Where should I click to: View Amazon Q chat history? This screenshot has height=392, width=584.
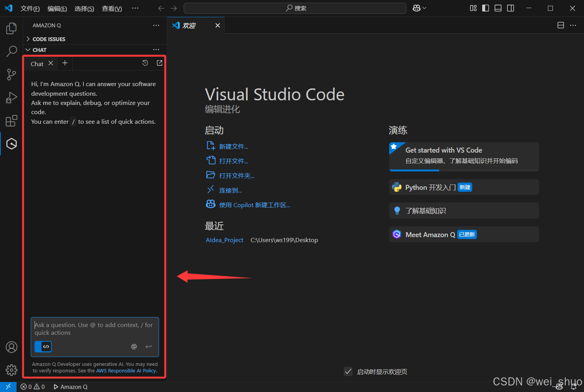(x=145, y=63)
